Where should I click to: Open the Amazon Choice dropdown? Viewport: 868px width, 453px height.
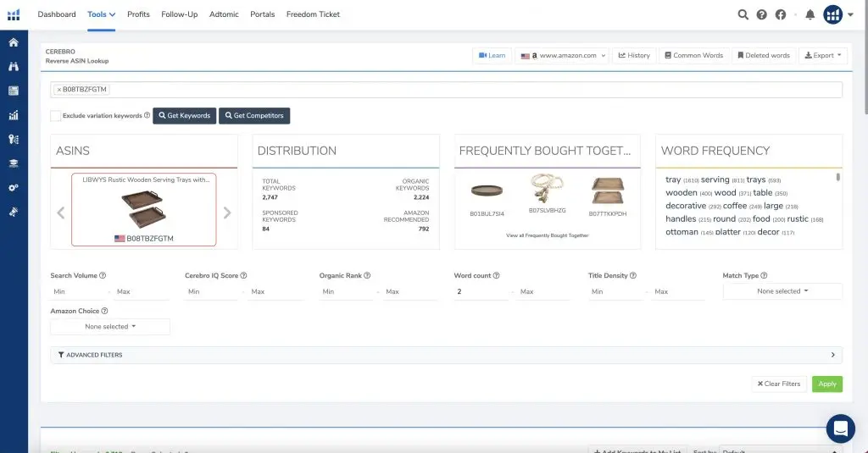point(110,326)
